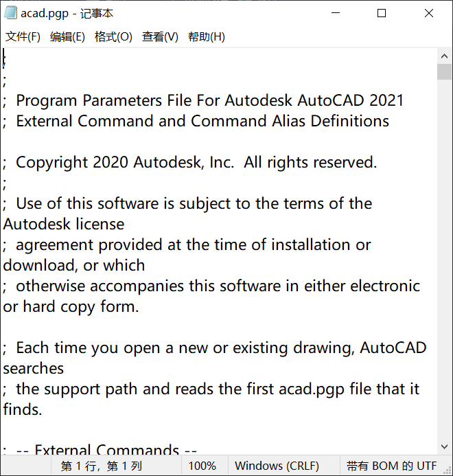Open the 编辑(E) menu
453x476 pixels.
[67, 36]
